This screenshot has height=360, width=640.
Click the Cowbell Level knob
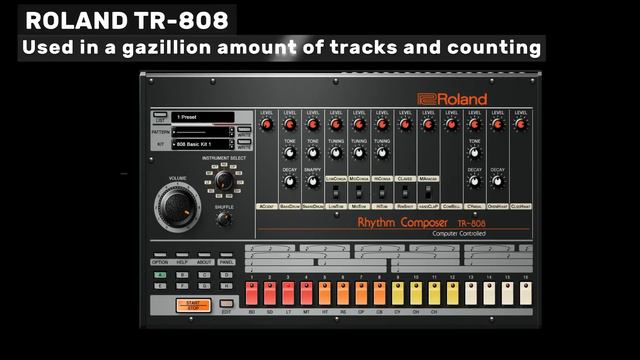(x=451, y=124)
